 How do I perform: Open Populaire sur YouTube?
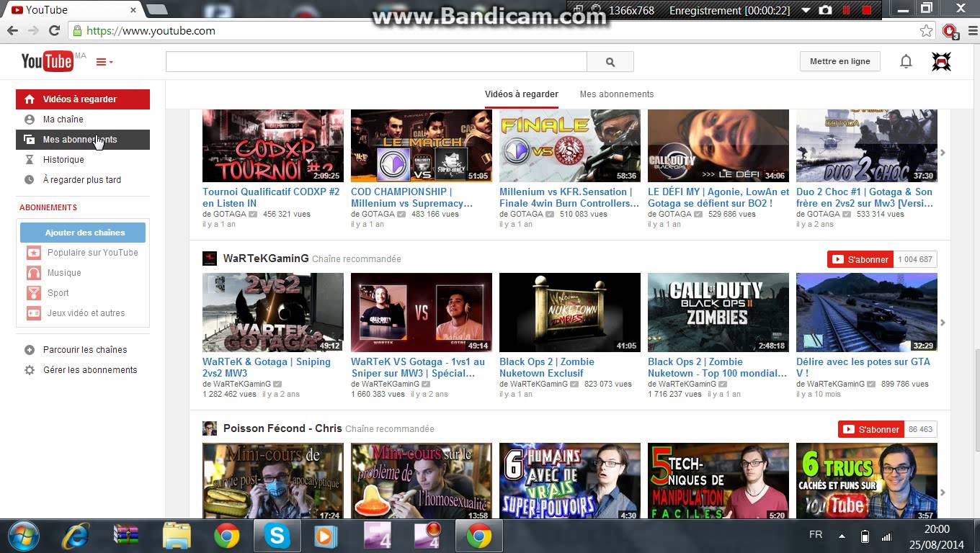[x=83, y=253]
